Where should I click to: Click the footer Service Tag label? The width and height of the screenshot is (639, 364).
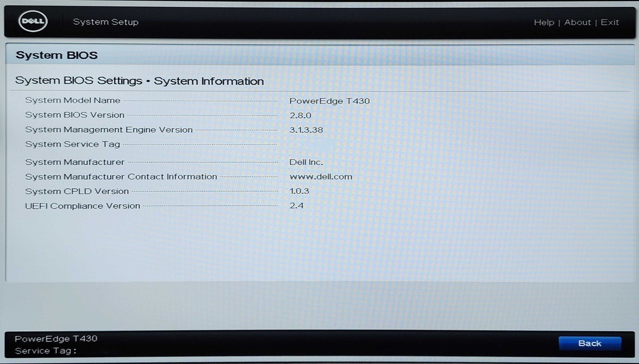(45, 351)
